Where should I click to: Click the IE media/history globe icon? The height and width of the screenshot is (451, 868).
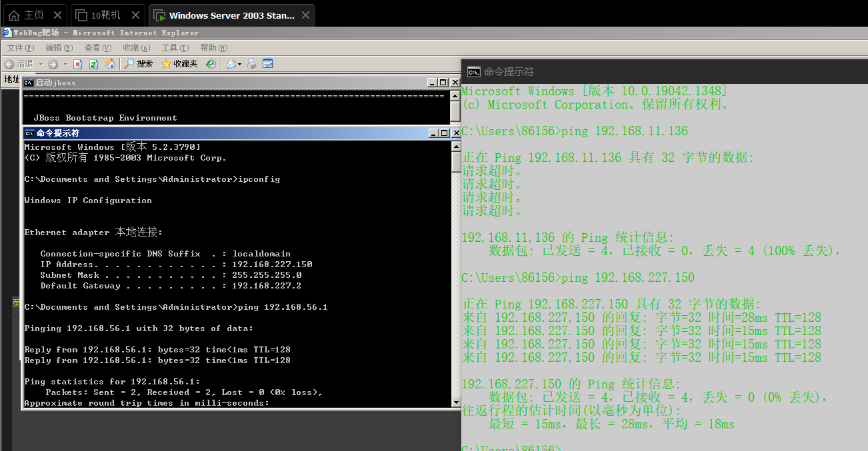click(211, 64)
